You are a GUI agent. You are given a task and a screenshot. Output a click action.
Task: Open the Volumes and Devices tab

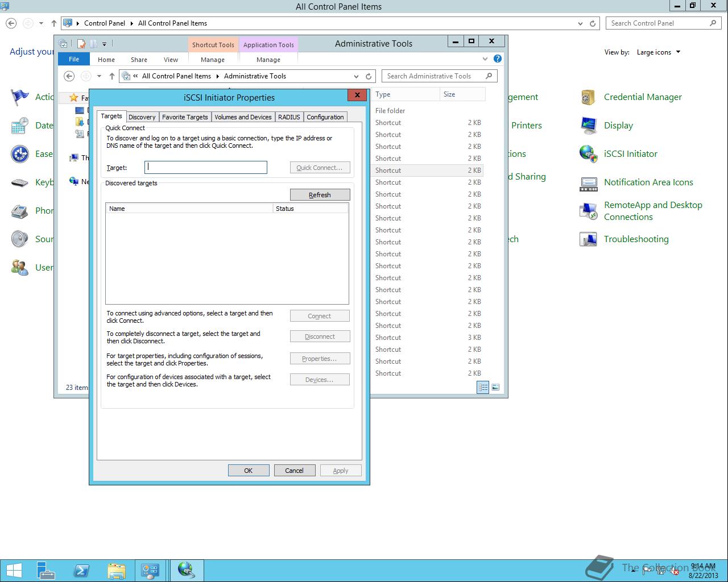coord(243,117)
